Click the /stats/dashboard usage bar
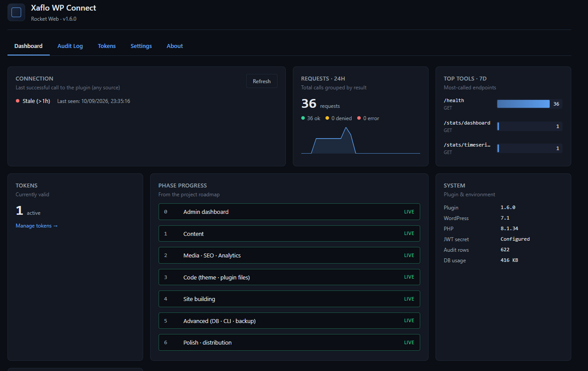This screenshot has height=371, width=588. click(530, 126)
